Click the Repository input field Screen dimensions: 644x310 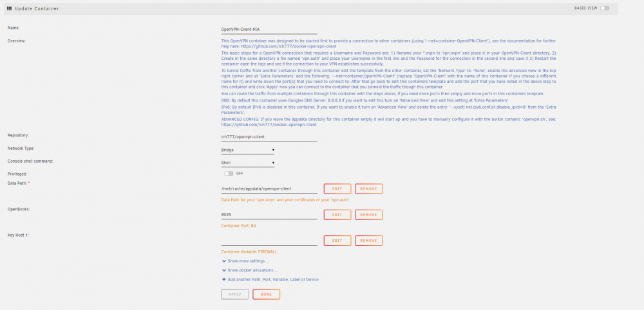click(269, 137)
